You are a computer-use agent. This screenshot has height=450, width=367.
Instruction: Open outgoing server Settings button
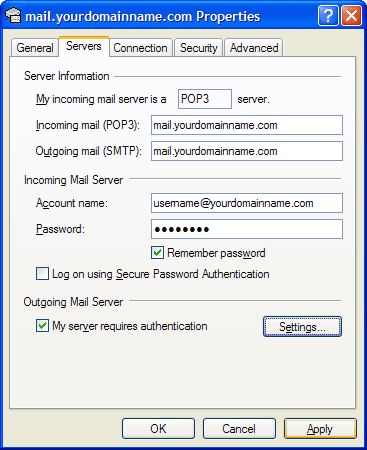302,327
